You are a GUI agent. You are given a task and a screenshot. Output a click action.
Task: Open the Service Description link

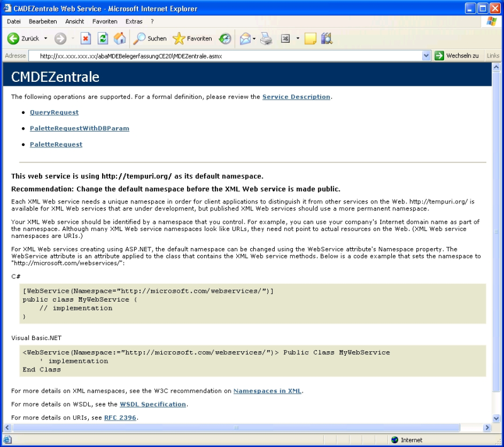pyautogui.click(x=296, y=97)
